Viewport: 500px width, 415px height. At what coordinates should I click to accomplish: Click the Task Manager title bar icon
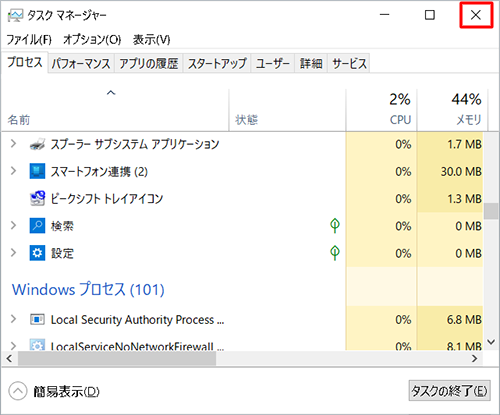click(x=15, y=16)
